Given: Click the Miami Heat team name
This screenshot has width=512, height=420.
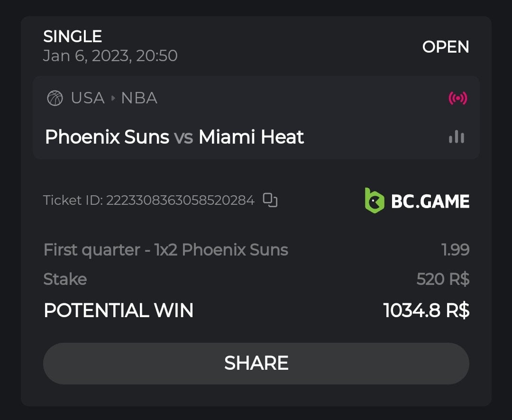Looking at the screenshot, I should 251,137.
